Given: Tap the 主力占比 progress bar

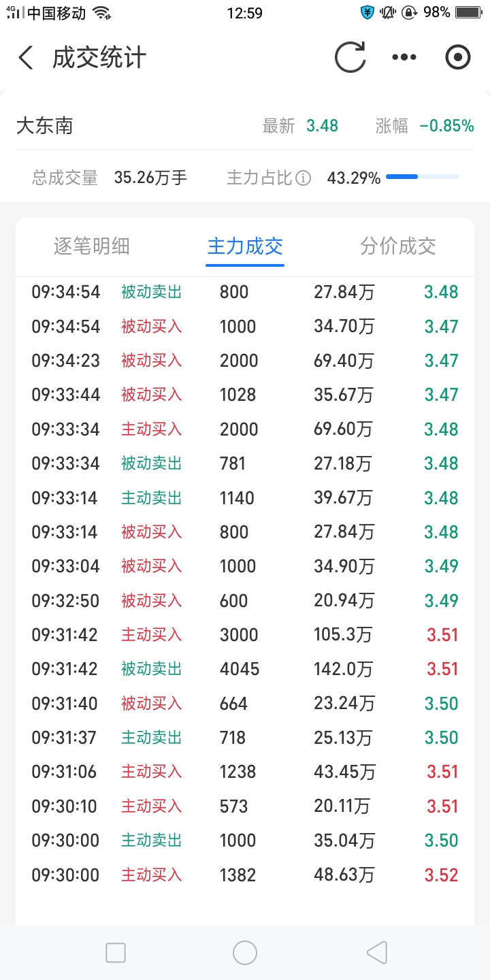Looking at the screenshot, I should 422,177.
